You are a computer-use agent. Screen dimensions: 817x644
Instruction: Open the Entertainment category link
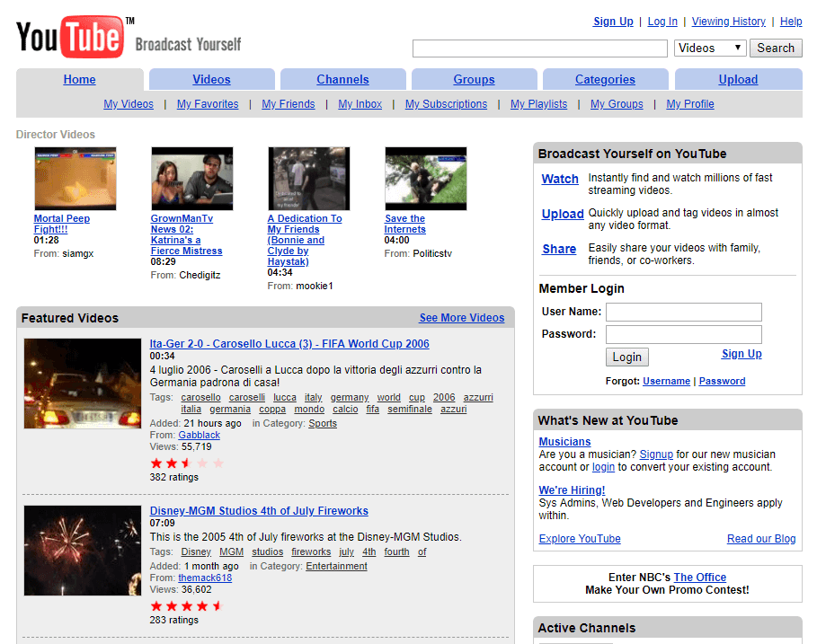336,566
